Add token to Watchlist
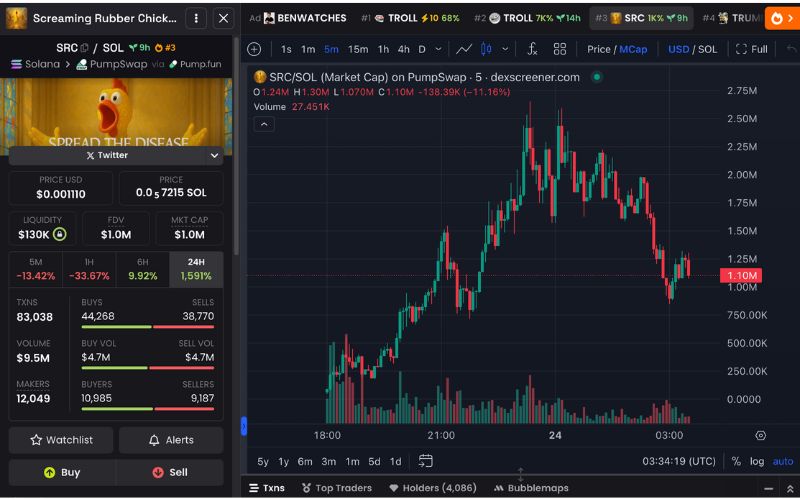This screenshot has height=500, width=800. (61, 440)
